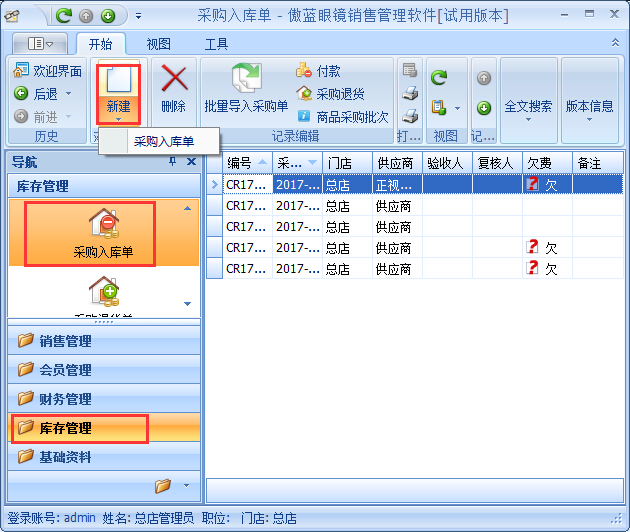
Task: Open the 库存管理 navigation group at bottom
Action: [x=104, y=428]
